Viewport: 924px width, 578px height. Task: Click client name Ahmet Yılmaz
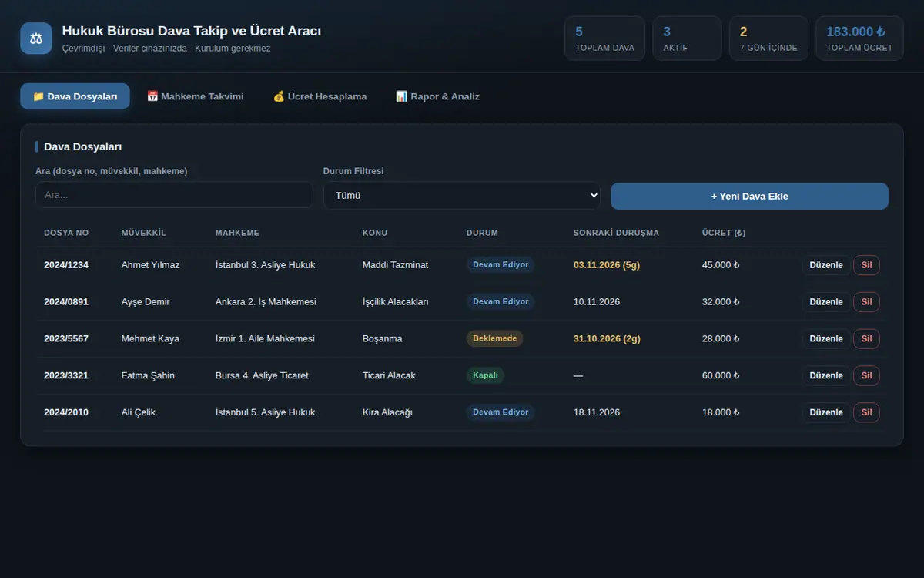(150, 265)
